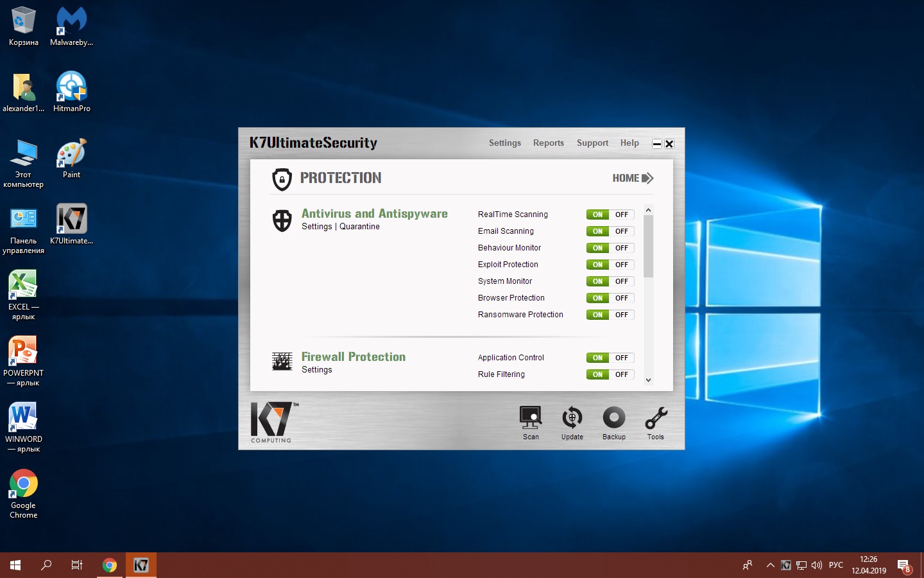Select the alexander1 user folder icon
The width and height of the screenshot is (924, 578).
24,92
